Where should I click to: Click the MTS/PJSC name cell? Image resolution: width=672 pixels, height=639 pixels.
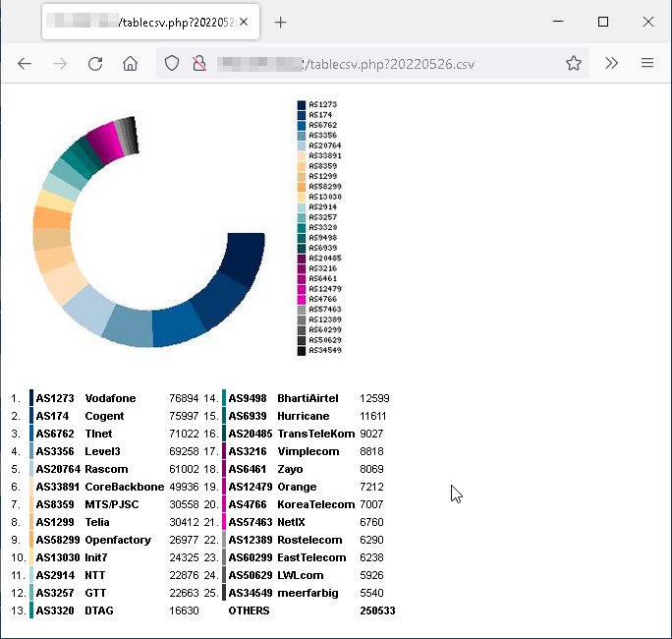111,504
